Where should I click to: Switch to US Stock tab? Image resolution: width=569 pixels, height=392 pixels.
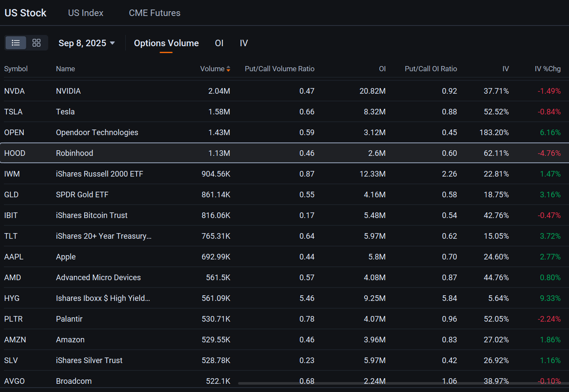pos(25,13)
